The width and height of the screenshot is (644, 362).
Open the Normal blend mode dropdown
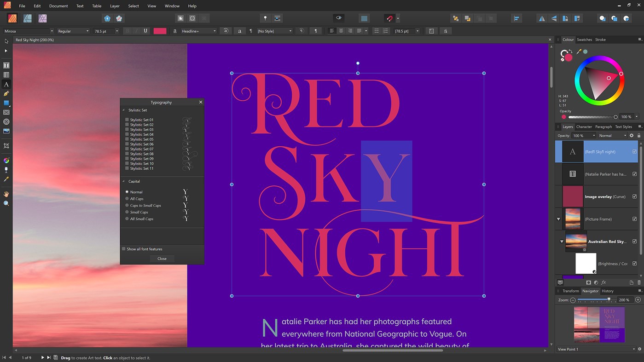[x=612, y=136]
